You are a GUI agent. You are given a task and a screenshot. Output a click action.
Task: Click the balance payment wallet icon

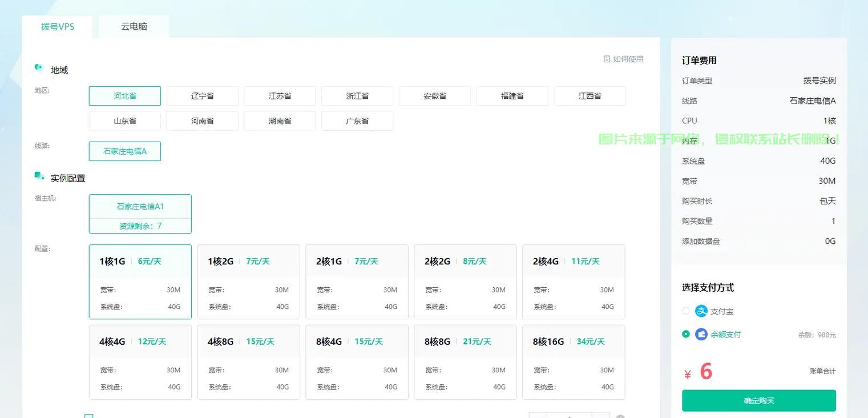[701, 334]
